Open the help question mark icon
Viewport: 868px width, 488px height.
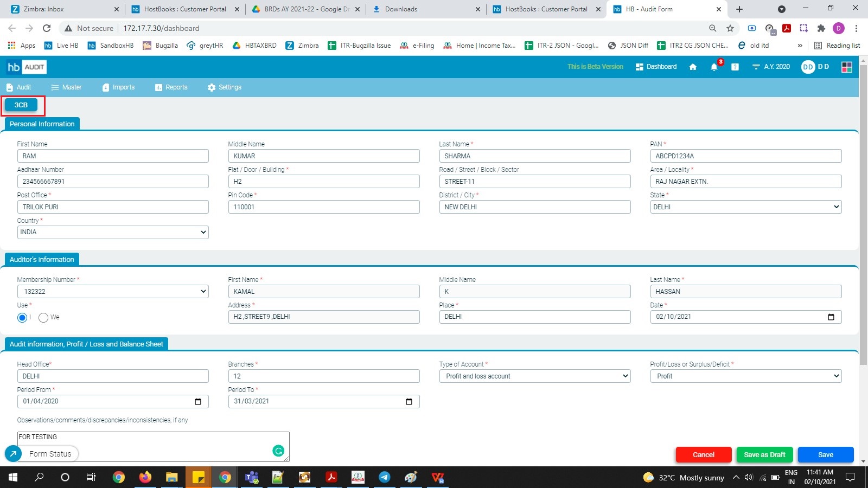(735, 67)
